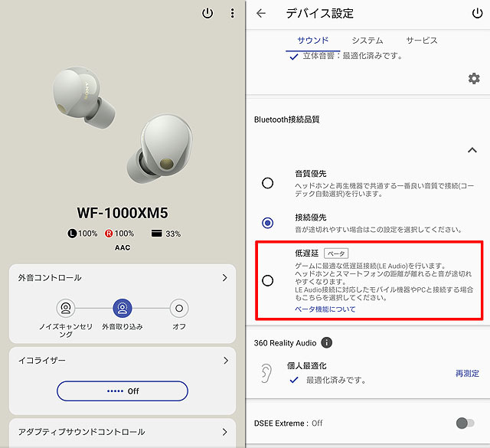Tap the ベータ badge next to 低遅延
Image resolution: width=490 pixels, height=448 pixels.
[x=336, y=253]
